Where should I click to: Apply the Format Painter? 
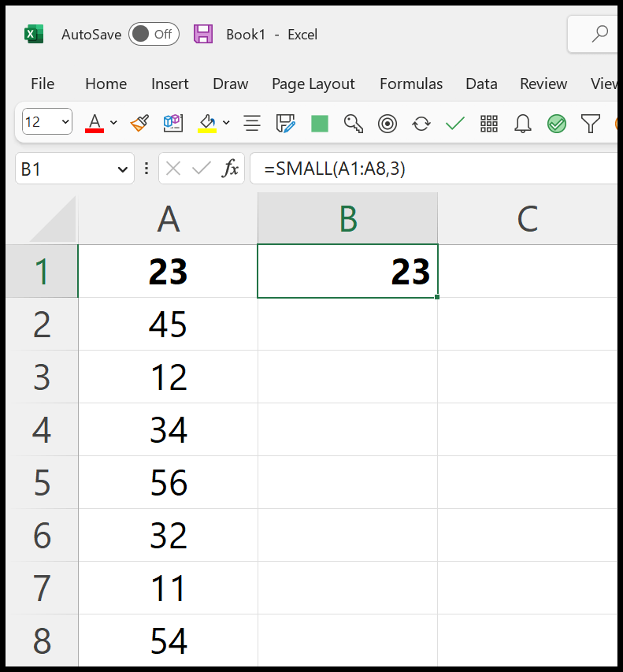[x=138, y=122]
